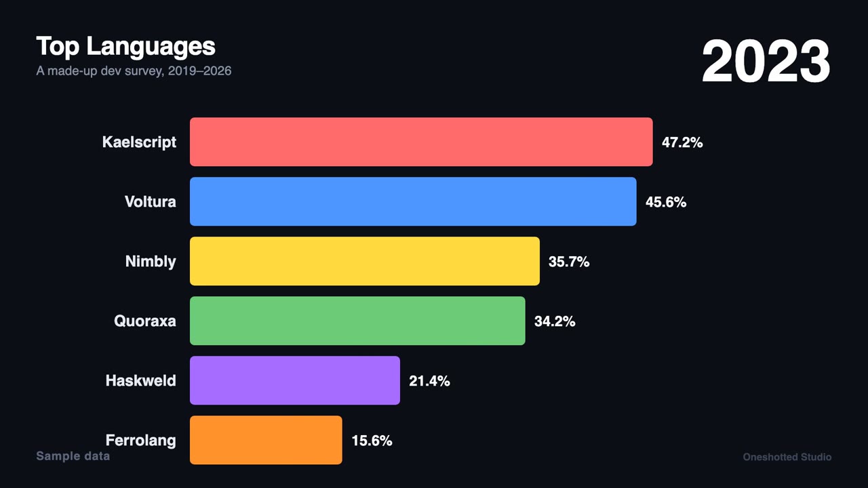Screen dimensions: 868x488
Task: Select the blue Voltura bar
Action: pyautogui.click(x=413, y=201)
